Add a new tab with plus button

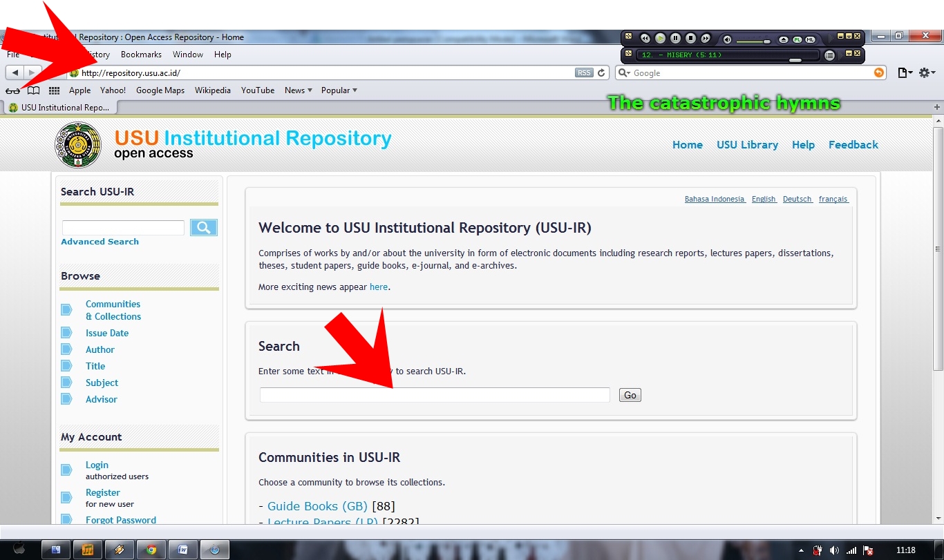click(937, 108)
